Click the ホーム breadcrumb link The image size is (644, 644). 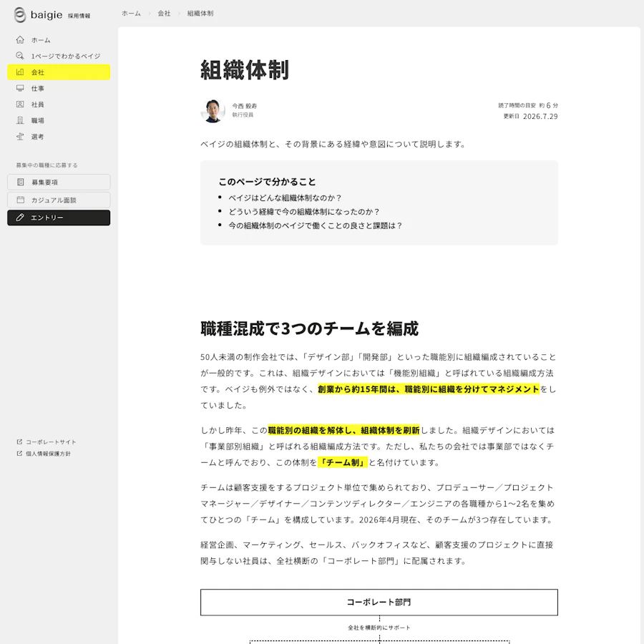131,13
